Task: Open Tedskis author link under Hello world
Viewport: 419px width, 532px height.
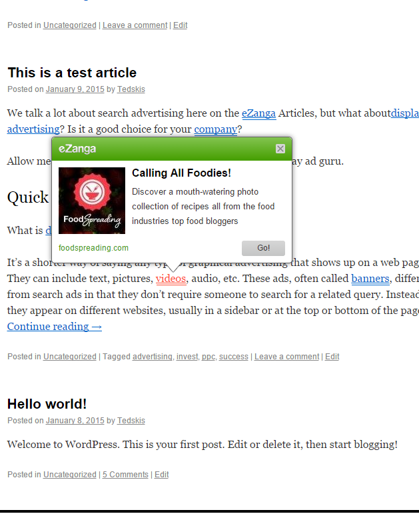Action: point(131,421)
